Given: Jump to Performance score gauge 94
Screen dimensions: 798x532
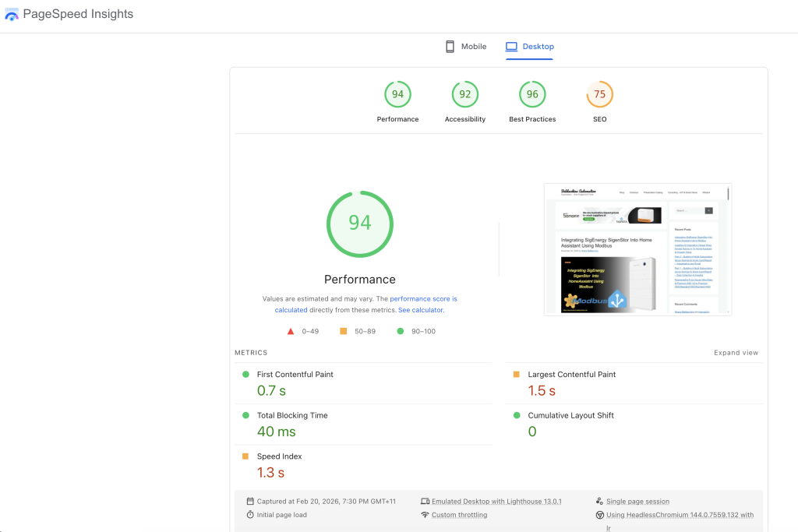Looking at the screenshot, I should [x=397, y=95].
